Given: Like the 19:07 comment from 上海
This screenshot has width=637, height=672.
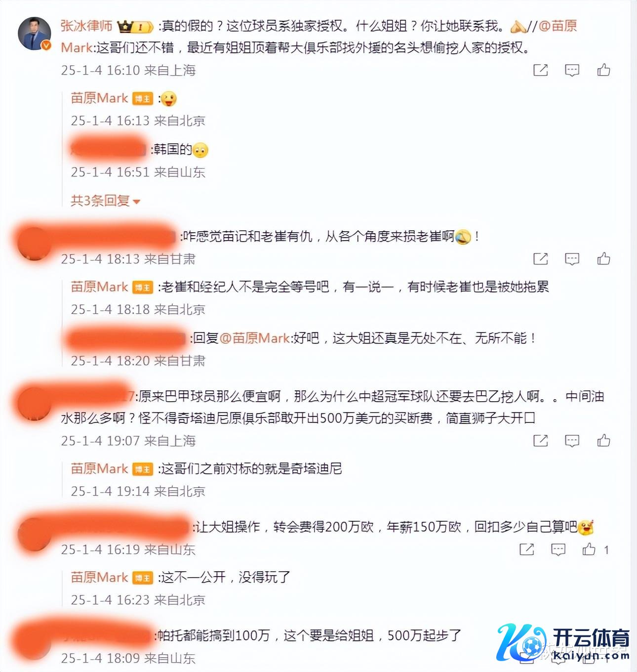Looking at the screenshot, I should point(603,441).
